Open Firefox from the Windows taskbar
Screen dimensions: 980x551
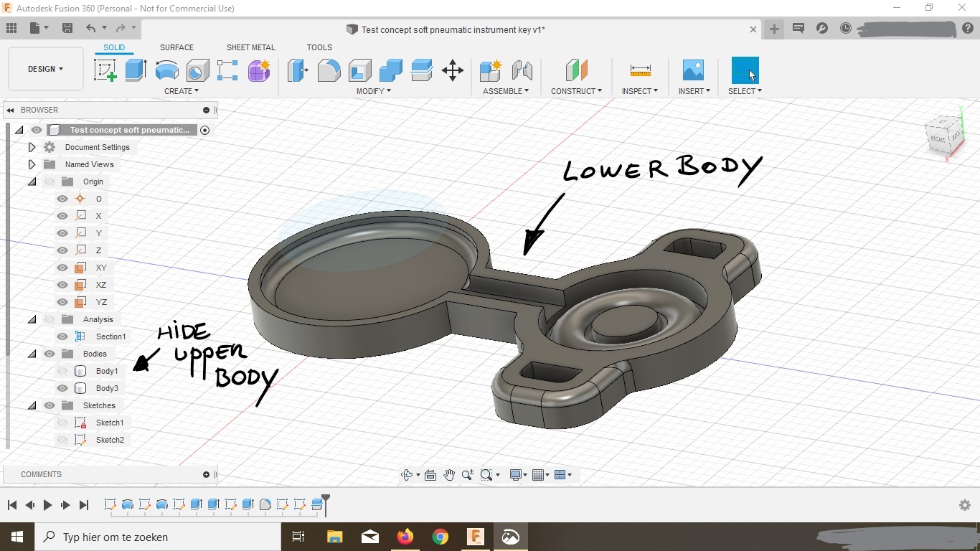(x=405, y=537)
